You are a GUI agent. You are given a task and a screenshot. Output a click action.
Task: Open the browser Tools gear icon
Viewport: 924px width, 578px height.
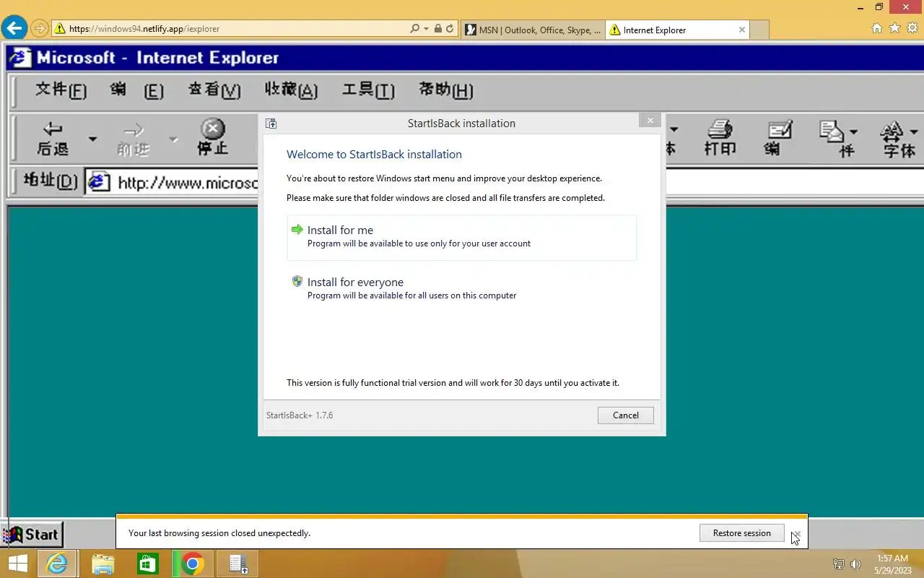click(912, 28)
